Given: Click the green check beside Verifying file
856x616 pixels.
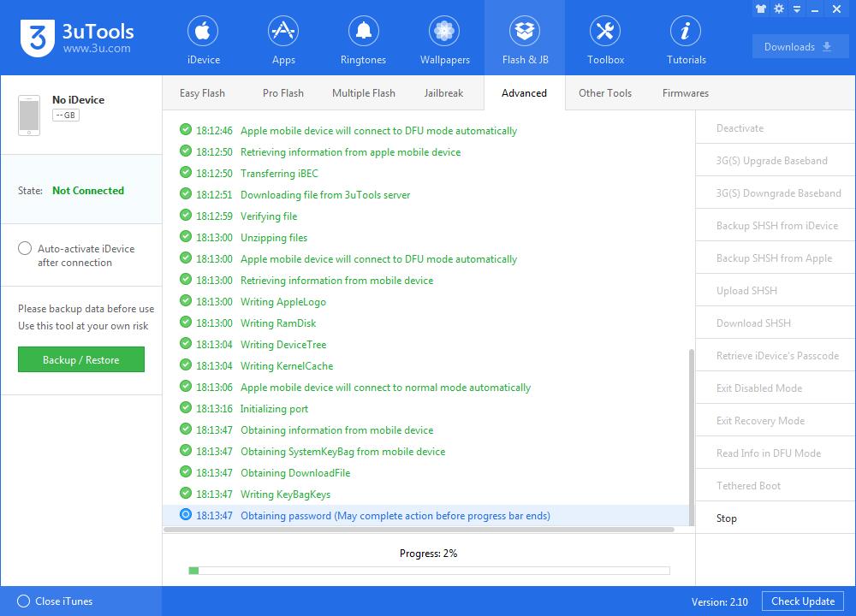Looking at the screenshot, I should (x=186, y=215).
